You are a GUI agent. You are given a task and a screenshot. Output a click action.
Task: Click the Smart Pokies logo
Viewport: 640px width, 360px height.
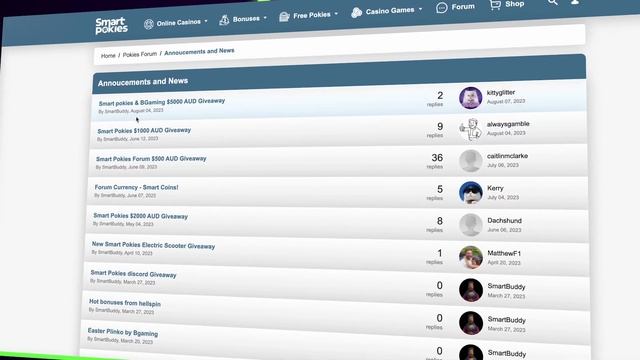pos(111,26)
